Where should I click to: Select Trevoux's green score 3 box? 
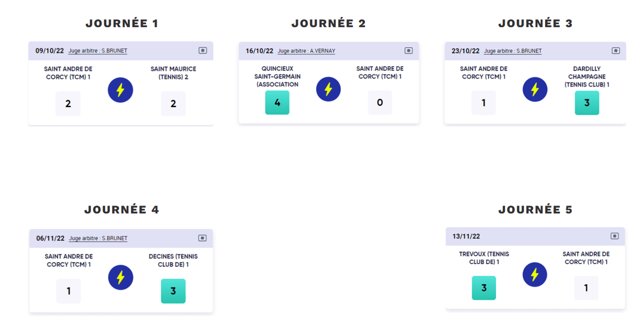[484, 288]
